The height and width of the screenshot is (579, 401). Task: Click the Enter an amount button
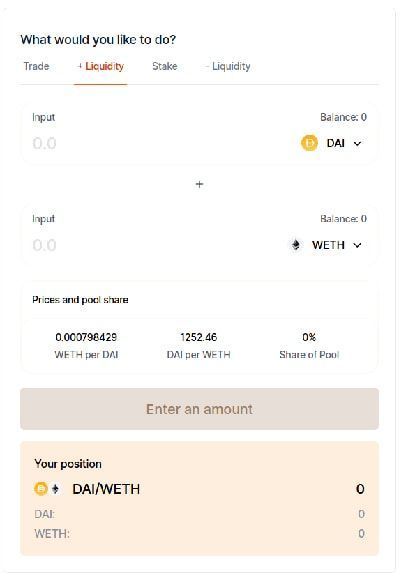pyautogui.click(x=199, y=409)
